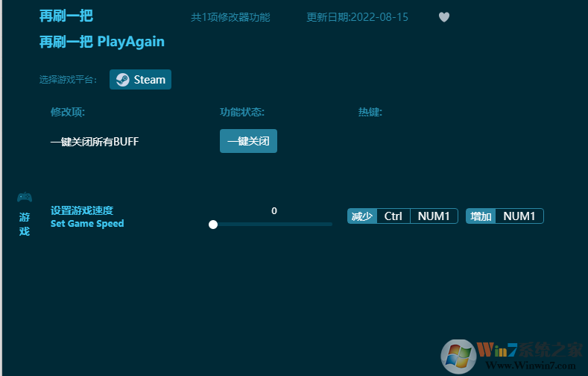Click the game speed slider track
This screenshot has height=376, width=588.
pos(271,225)
